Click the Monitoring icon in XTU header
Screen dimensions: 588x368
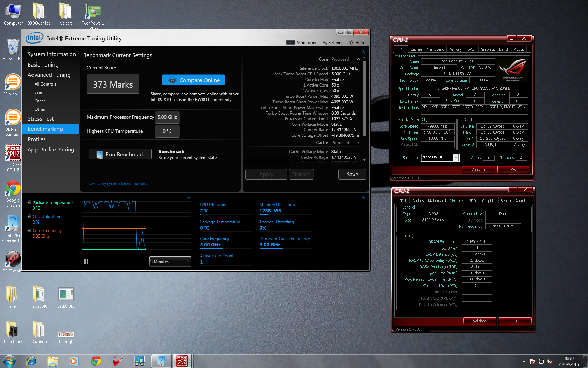[290, 42]
